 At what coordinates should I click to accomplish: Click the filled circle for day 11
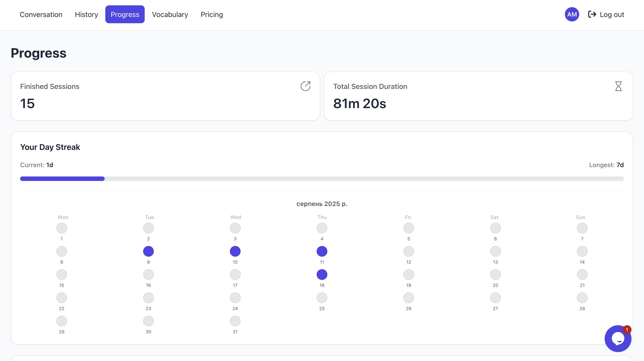322,251
